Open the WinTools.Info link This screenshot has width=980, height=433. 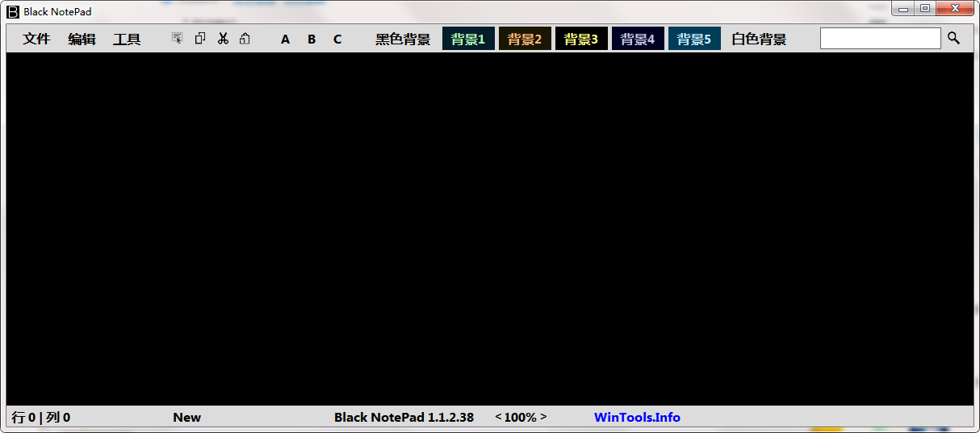pos(637,417)
